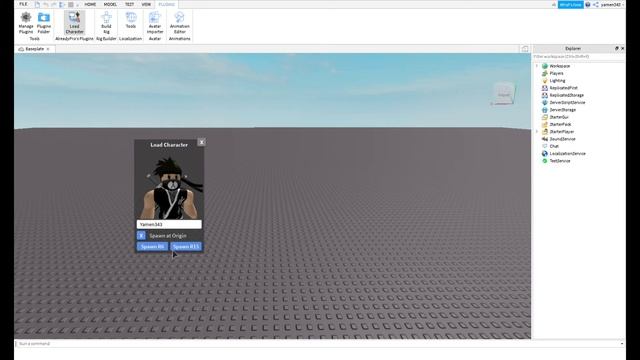Switch to the MODEL ribbon tab

point(110,4)
